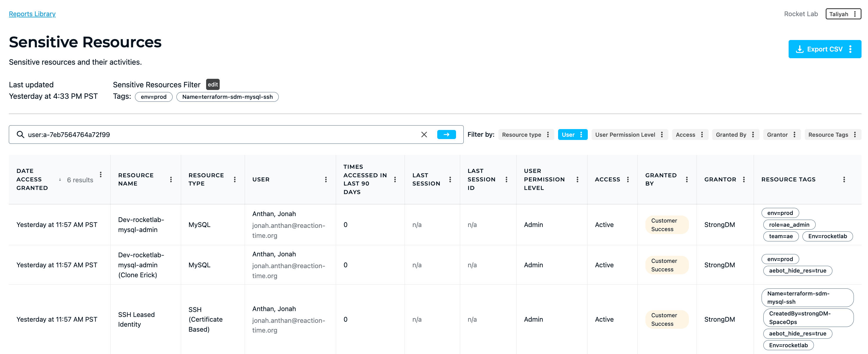Viewport: 868px width, 354px height.
Task: Click the search magnifying glass icon
Action: (21, 134)
